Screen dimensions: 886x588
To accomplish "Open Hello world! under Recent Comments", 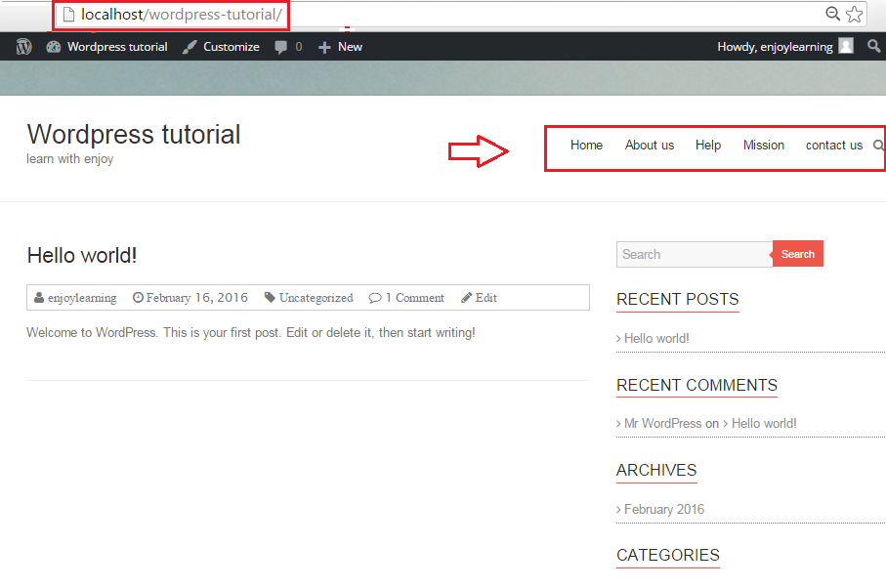I will click(764, 424).
